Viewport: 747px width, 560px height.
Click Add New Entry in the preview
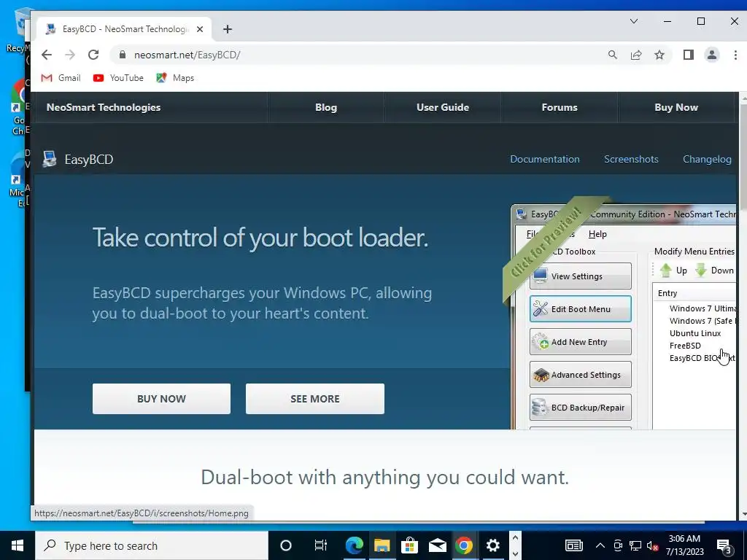580,342
